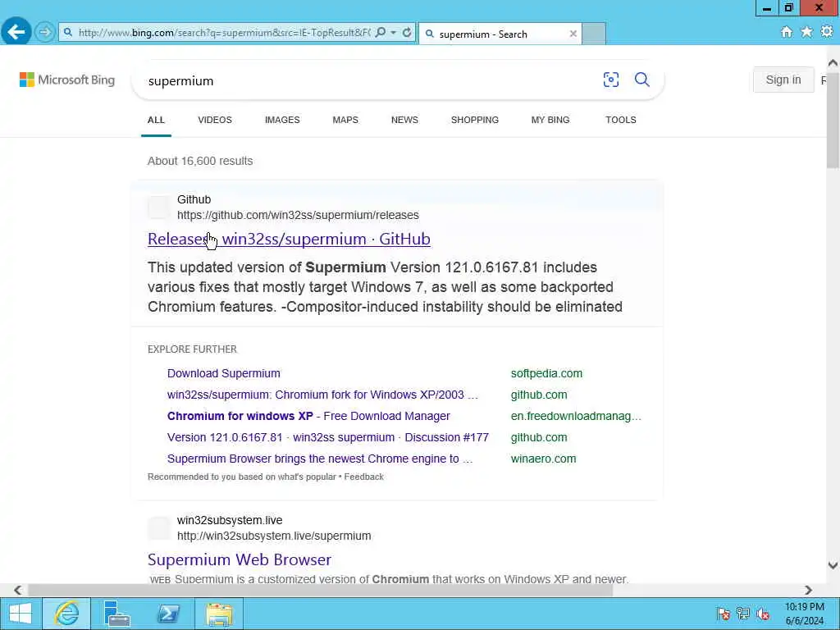Viewport: 840px width, 630px height.
Task: Open 'Chromium for windows XP - Free Download Manager'
Action: (308, 416)
